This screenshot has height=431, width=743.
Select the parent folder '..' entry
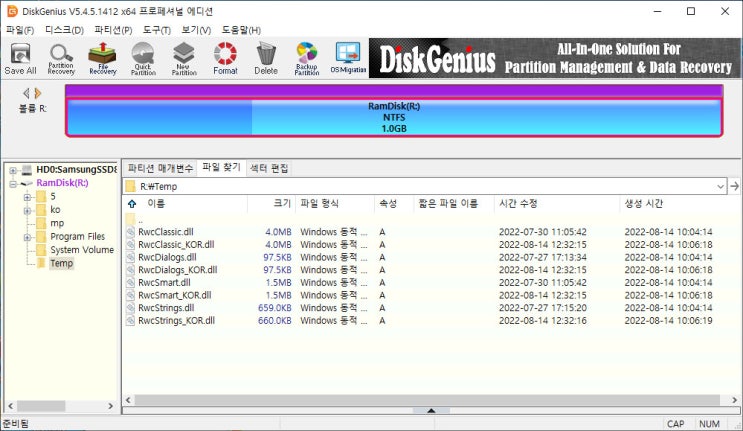click(x=140, y=220)
